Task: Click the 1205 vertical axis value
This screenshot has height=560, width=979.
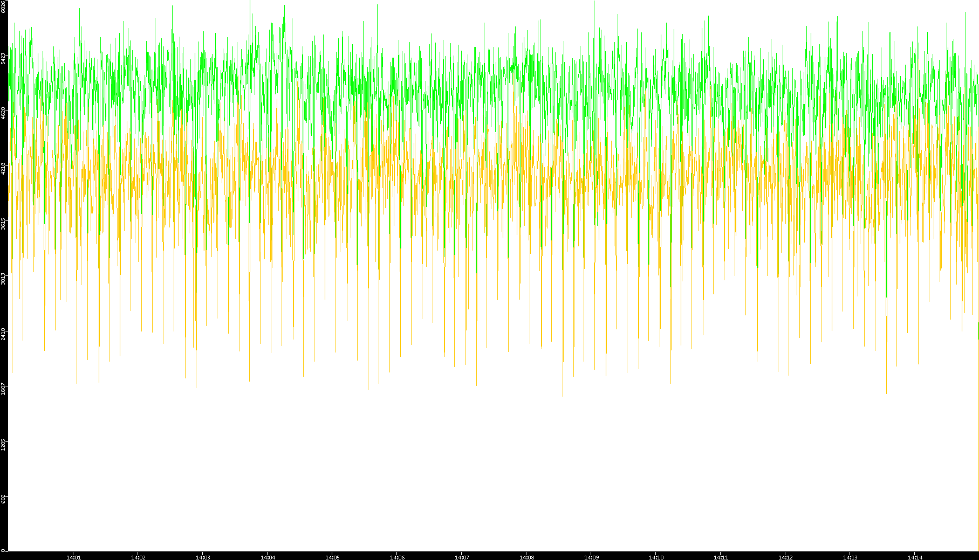Action: (3, 444)
